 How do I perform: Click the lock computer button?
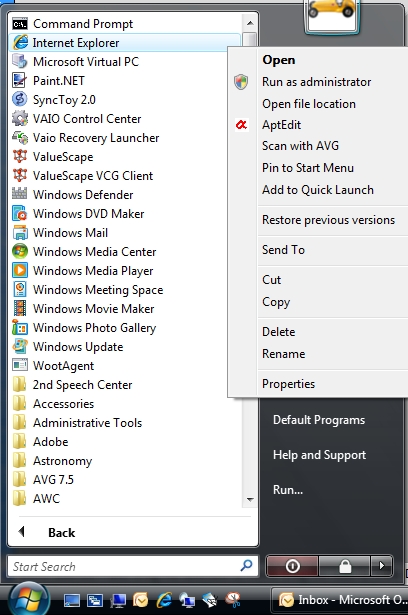click(x=345, y=566)
